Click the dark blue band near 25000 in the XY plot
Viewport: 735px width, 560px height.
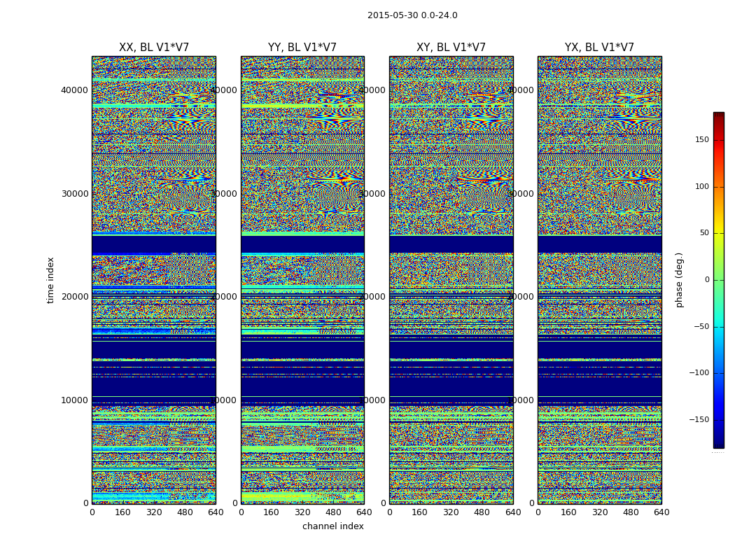tap(451, 244)
